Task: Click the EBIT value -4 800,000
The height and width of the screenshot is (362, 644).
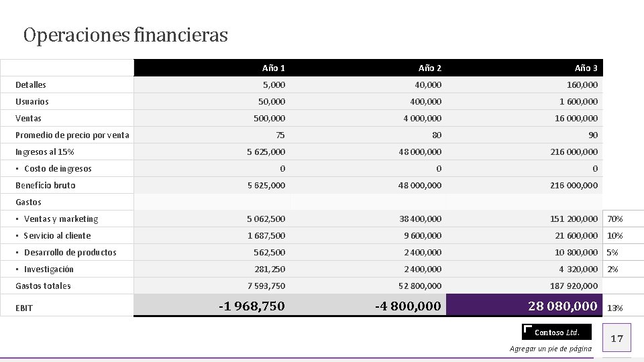Action: [408, 306]
